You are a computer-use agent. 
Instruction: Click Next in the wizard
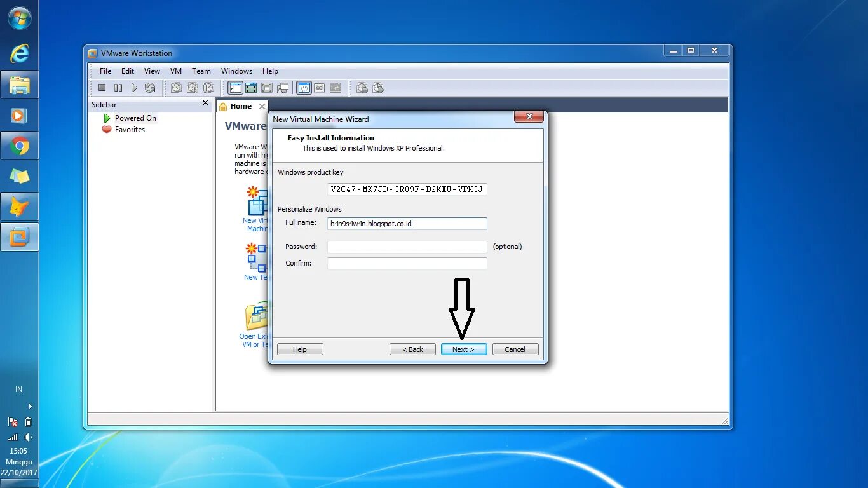coord(464,349)
